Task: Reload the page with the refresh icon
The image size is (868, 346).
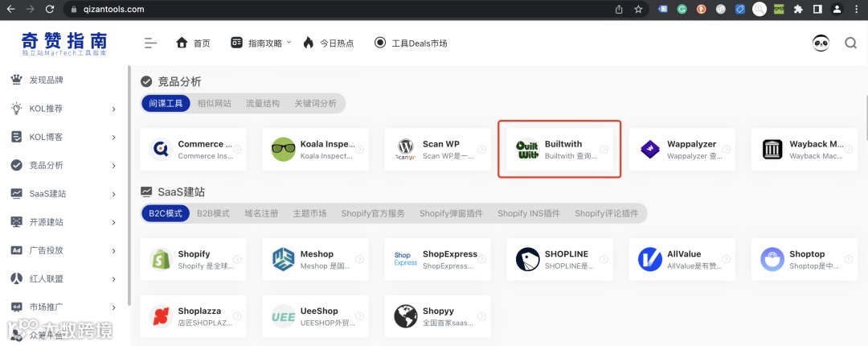Action: [x=50, y=9]
